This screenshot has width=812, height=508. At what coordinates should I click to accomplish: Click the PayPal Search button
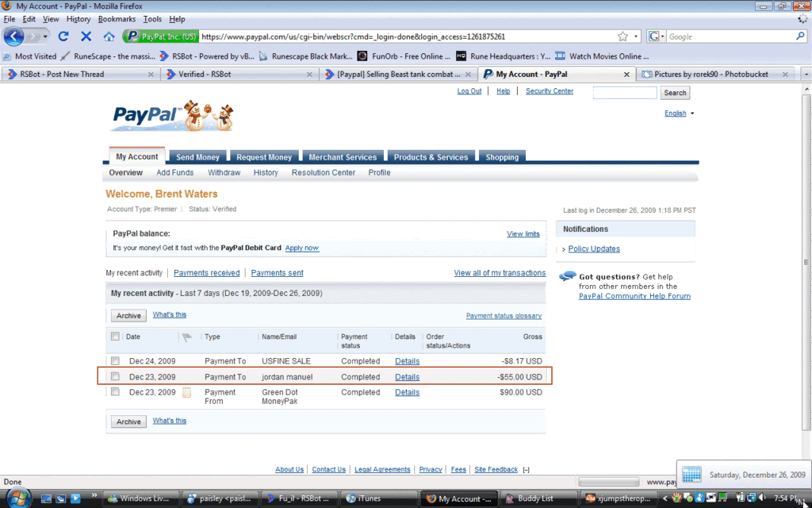(x=675, y=93)
